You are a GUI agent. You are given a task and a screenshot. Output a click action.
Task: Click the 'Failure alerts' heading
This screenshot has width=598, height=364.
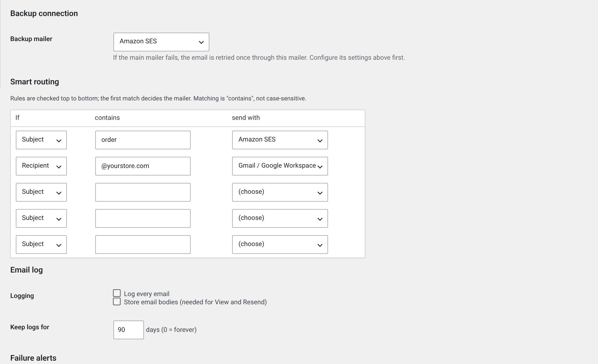[33, 358]
